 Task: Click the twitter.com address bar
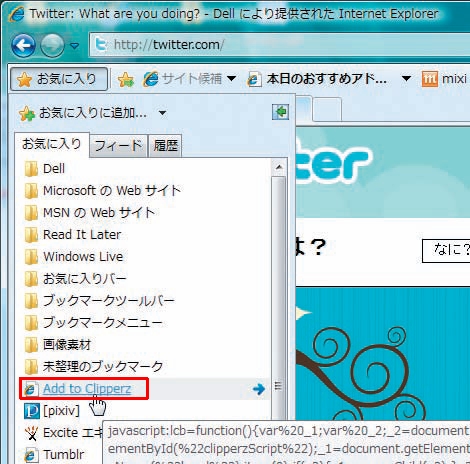(280, 44)
